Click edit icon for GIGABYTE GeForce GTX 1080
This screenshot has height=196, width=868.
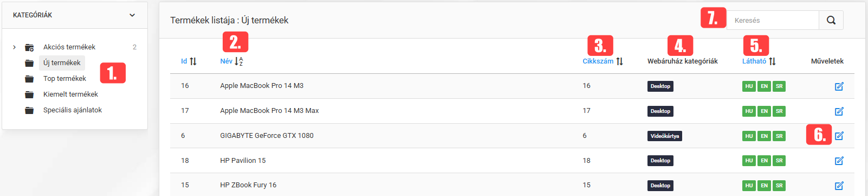pos(839,136)
